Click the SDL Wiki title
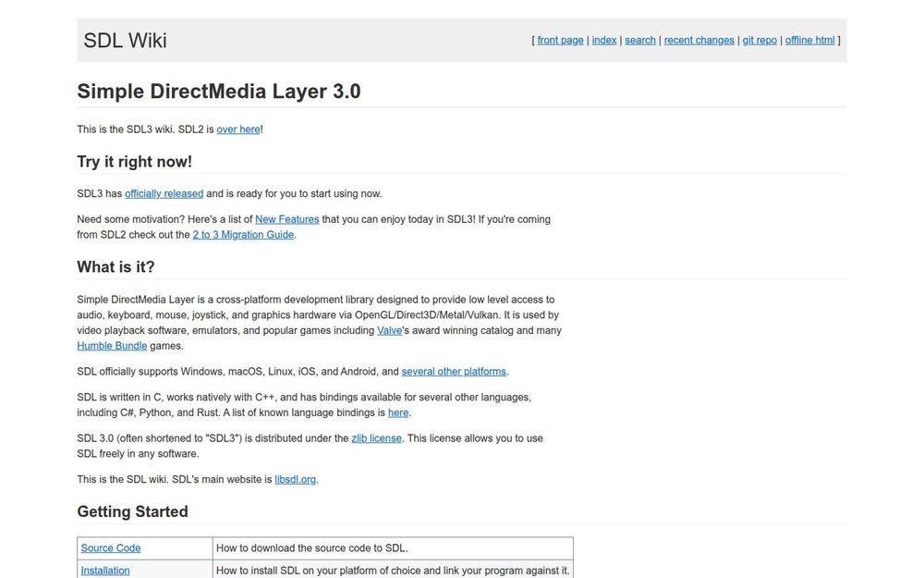This screenshot has width=924, height=578. 125,40
